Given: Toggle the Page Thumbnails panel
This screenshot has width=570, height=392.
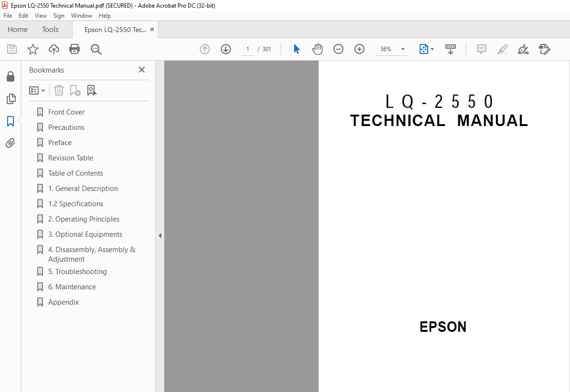Looking at the screenshot, I should coord(11,99).
